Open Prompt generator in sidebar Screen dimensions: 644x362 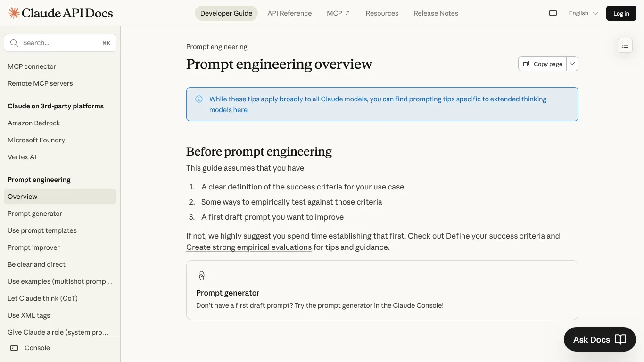60,214
